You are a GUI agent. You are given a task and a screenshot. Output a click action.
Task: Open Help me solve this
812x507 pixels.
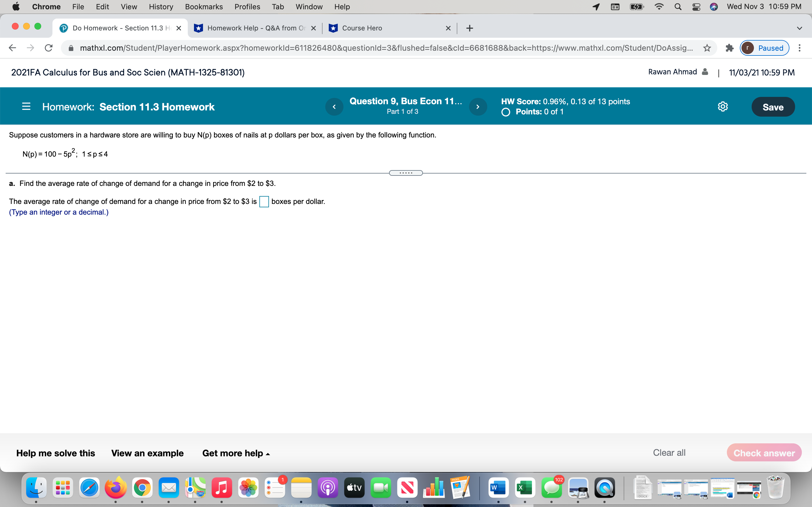click(x=55, y=453)
